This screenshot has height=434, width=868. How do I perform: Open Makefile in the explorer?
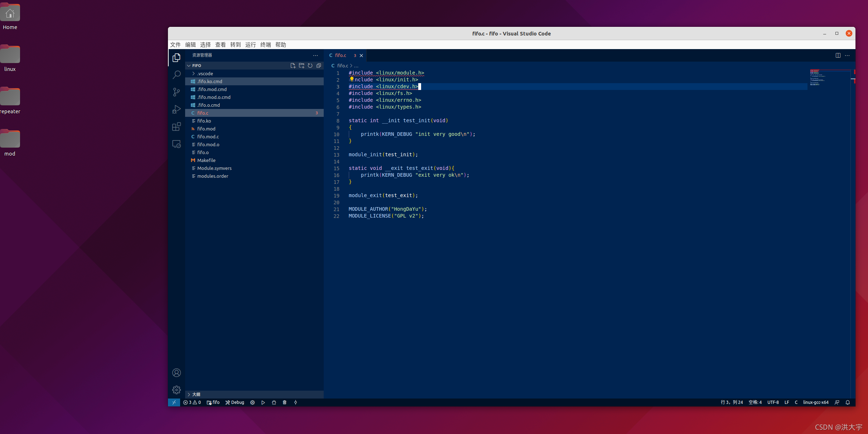point(206,160)
